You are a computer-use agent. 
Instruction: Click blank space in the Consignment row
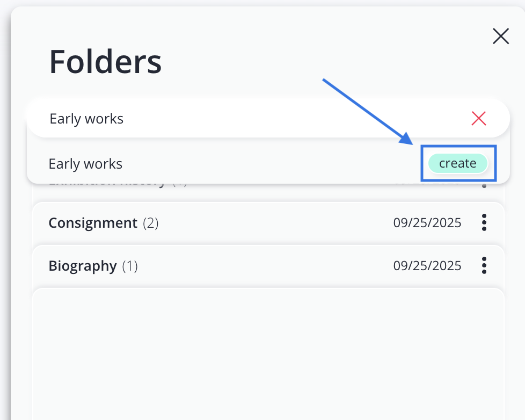(x=268, y=223)
